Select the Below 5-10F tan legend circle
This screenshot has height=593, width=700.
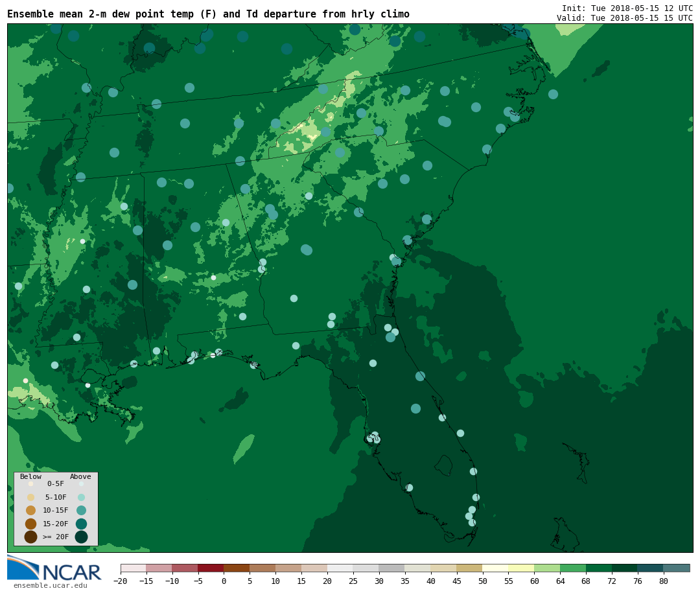coord(31,497)
